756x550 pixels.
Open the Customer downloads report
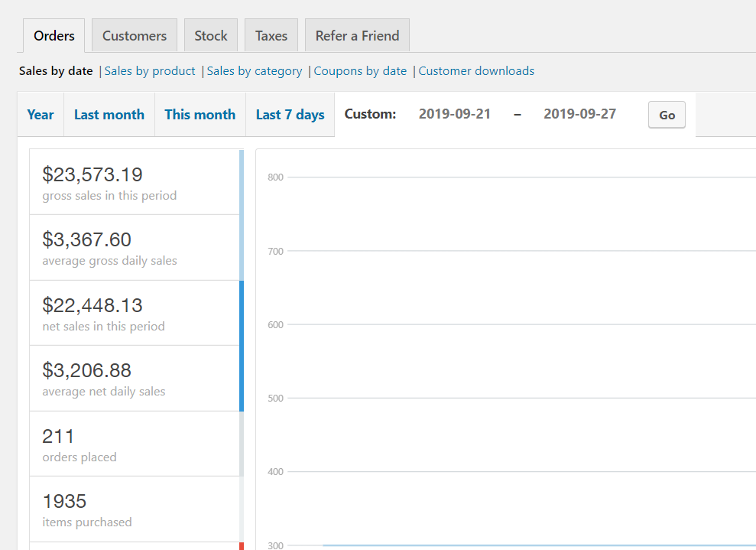(x=476, y=71)
